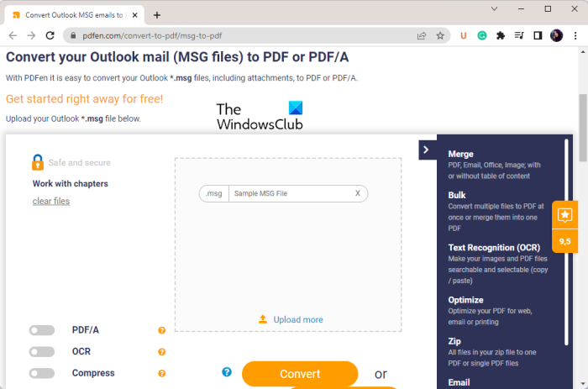The image size is (588, 389).
Task: Open Merge in the sidebar
Action: 460,155
